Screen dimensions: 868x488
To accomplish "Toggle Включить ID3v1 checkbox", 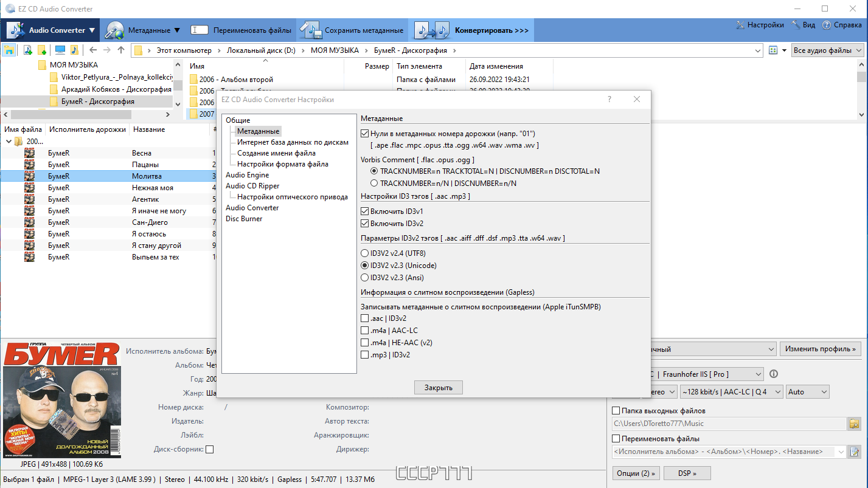I will click(x=365, y=211).
